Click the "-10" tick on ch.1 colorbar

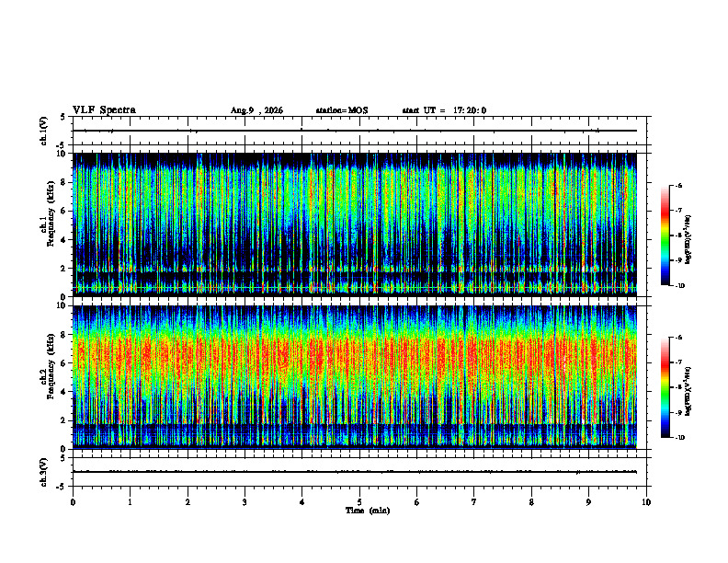[x=679, y=286]
